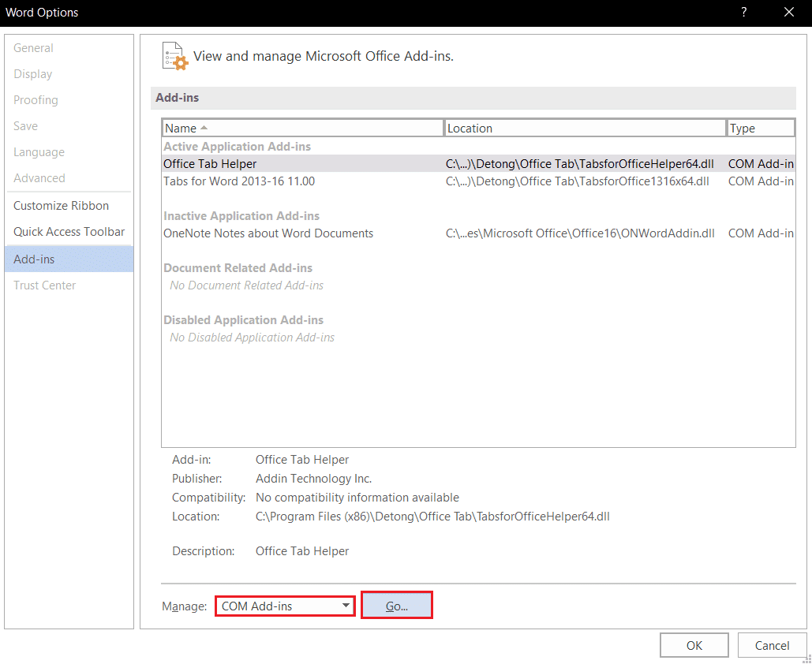Open the Advanced category

[69, 178]
